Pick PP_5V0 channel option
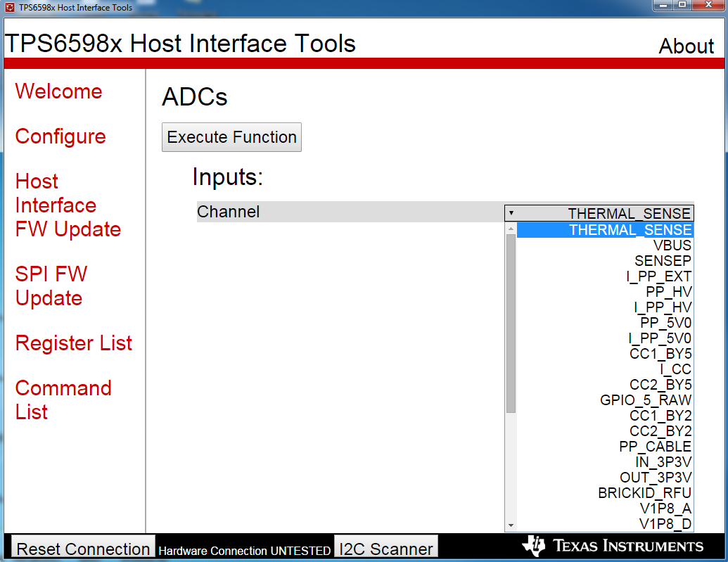The image size is (728, 562). click(x=605, y=323)
